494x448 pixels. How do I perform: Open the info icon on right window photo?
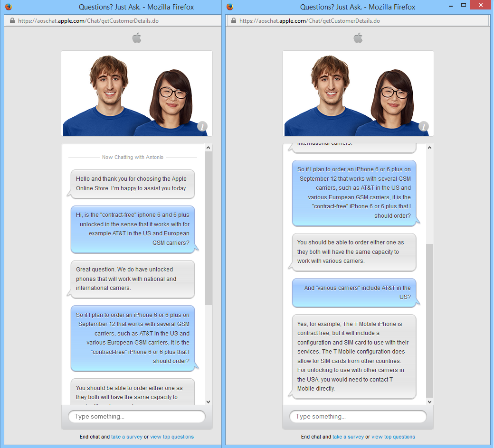(x=423, y=127)
